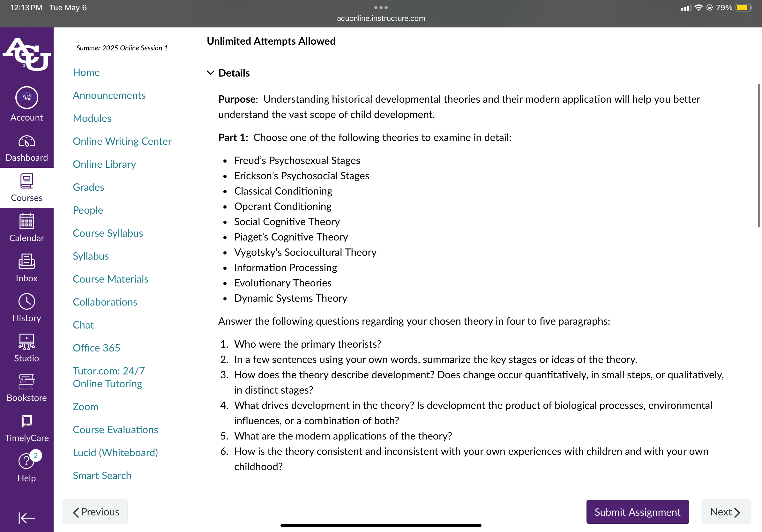Viewport: 762px width, 532px height.
Task: Open the Studio media icon
Action: tap(26, 342)
